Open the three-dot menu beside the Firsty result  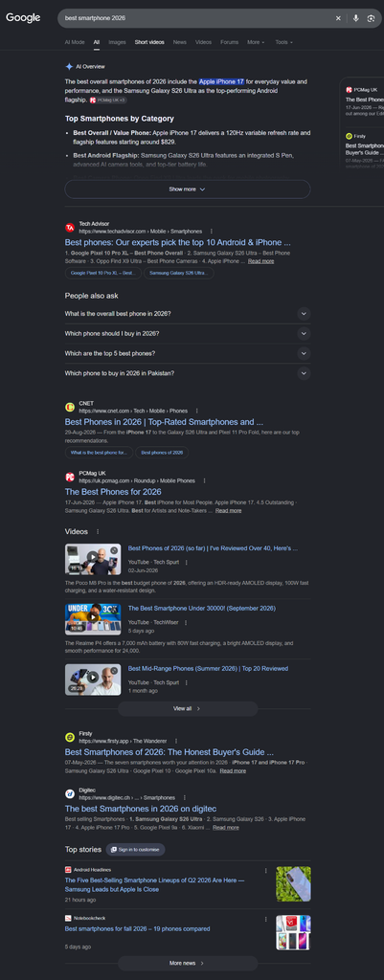(176, 741)
